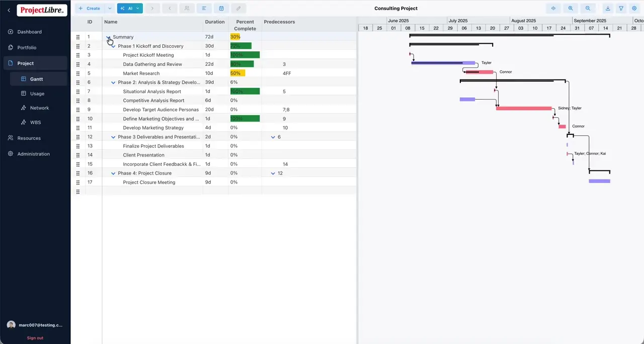
Task: Click Market Research 50% progress bar
Action: click(x=237, y=73)
